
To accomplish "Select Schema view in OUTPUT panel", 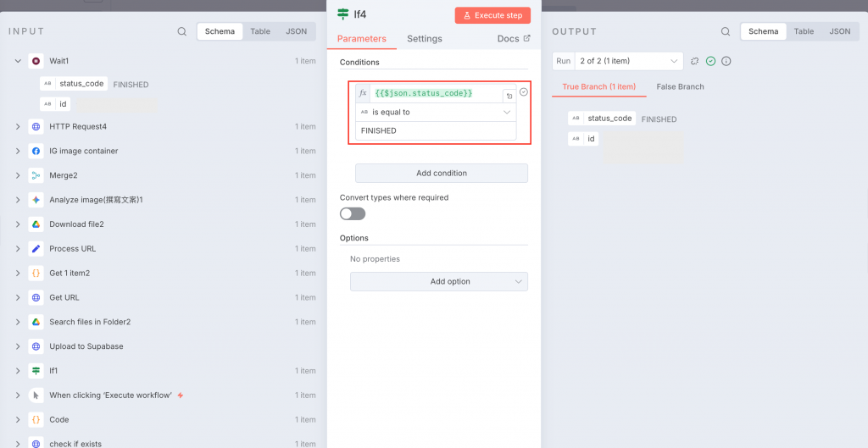I will [x=764, y=31].
